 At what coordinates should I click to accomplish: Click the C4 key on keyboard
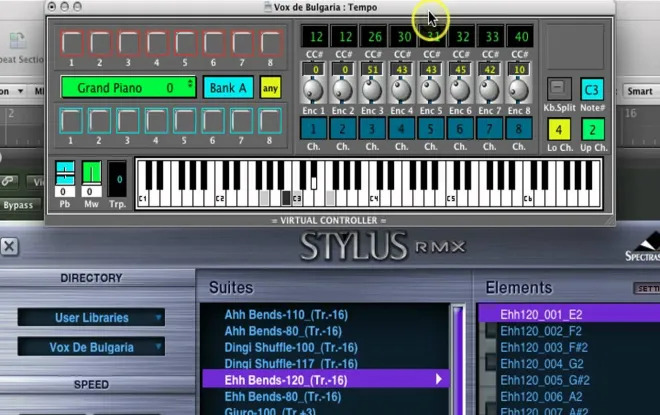click(x=374, y=196)
